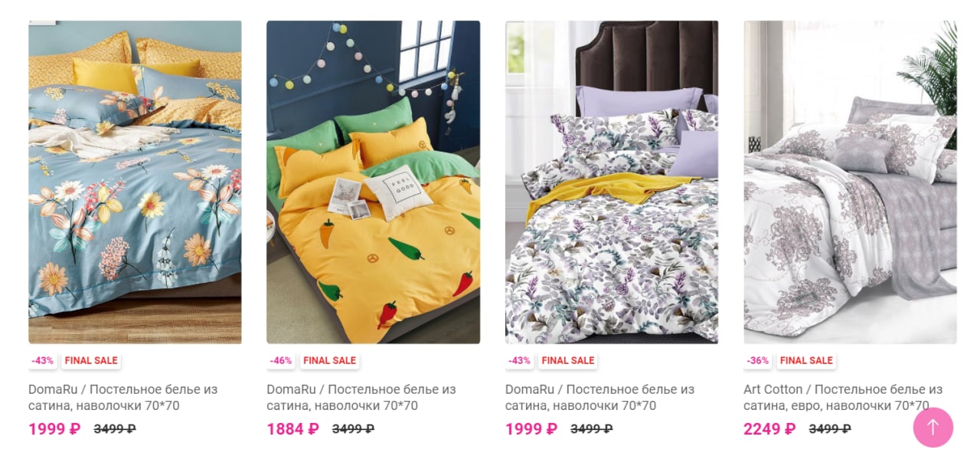This screenshot has height=456, width=980.
Task: Click the 2249 ₽ price
Action: (769, 429)
